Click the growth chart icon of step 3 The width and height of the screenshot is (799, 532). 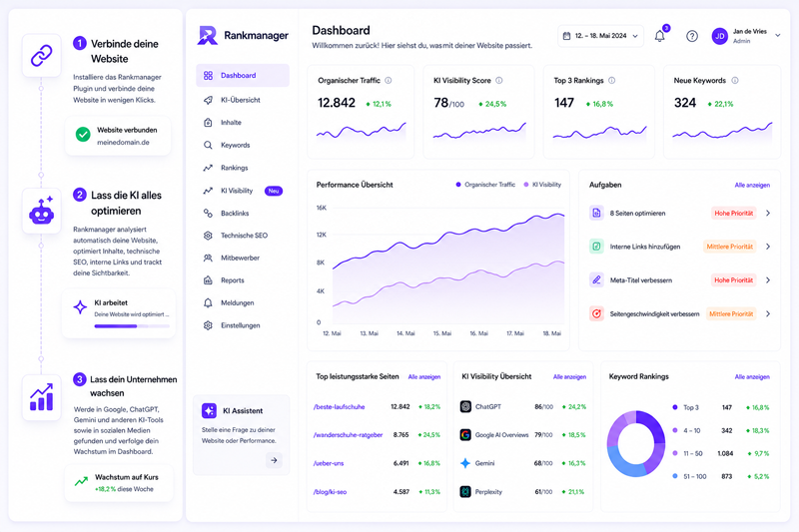click(x=42, y=397)
